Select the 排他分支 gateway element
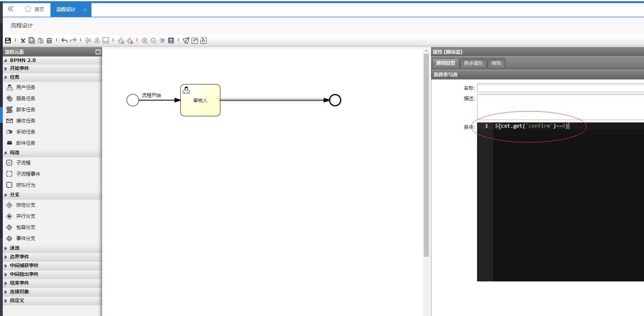Viewport: 644px width, 316px height. (x=25, y=205)
